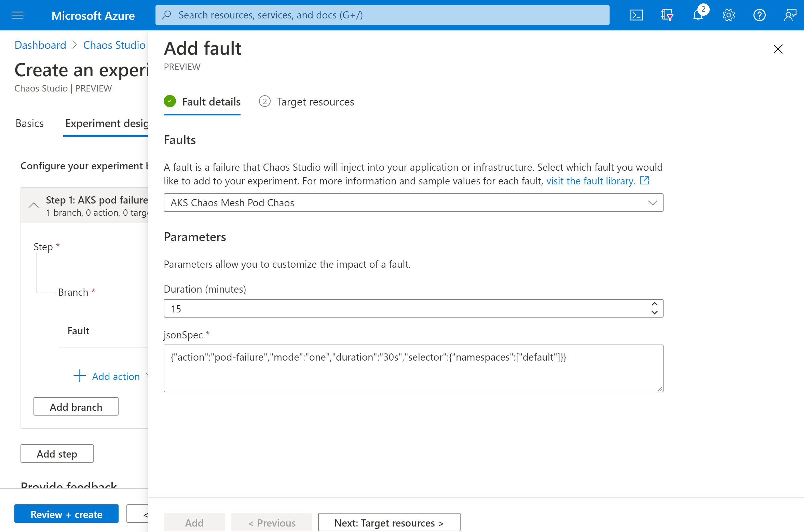Increment Duration minutes stepper up
The width and height of the screenshot is (804, 532).
pos(654,304)
